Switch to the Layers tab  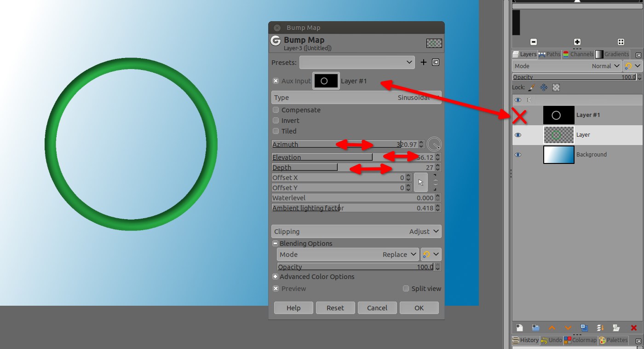click(525, 54)
